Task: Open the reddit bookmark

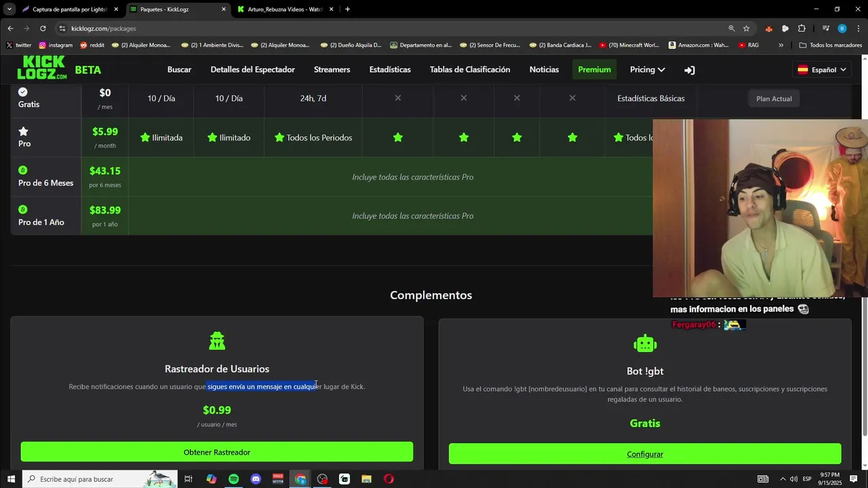Action: pyautogui.click(x=92, y=45)
